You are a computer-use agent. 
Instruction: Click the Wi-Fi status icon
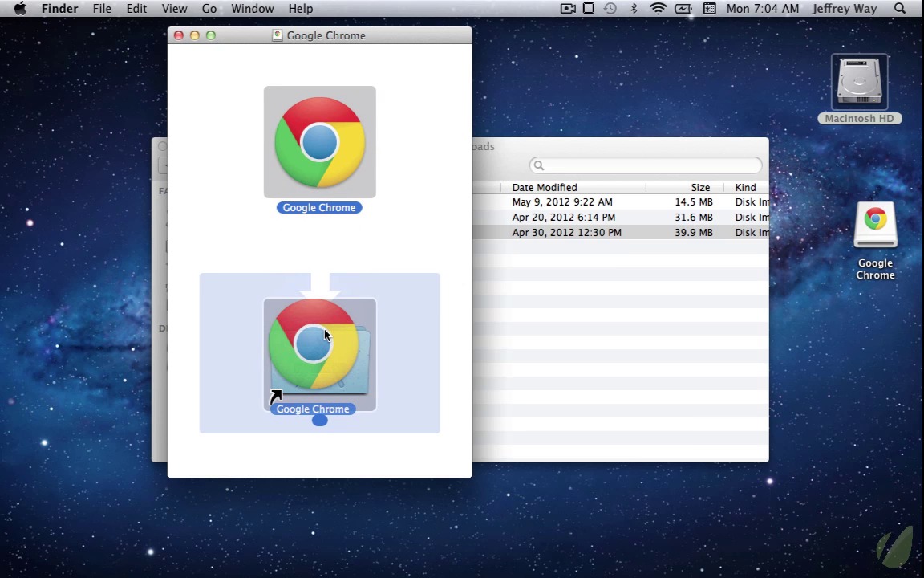(x=658, y=9)
